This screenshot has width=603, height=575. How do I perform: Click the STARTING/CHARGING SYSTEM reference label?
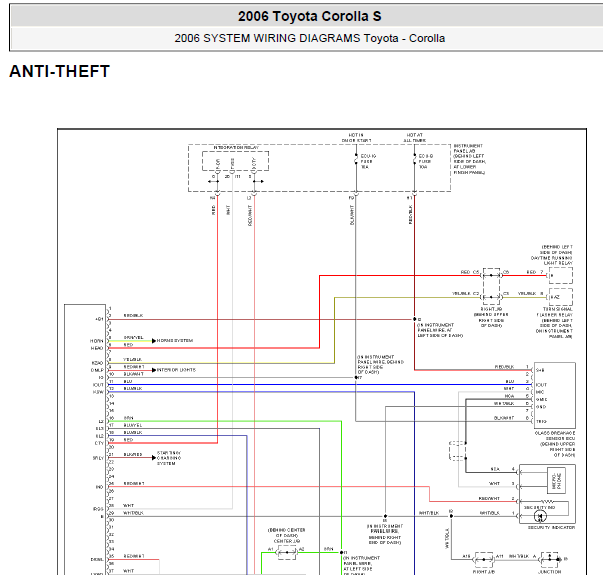(x=168, y=458)
